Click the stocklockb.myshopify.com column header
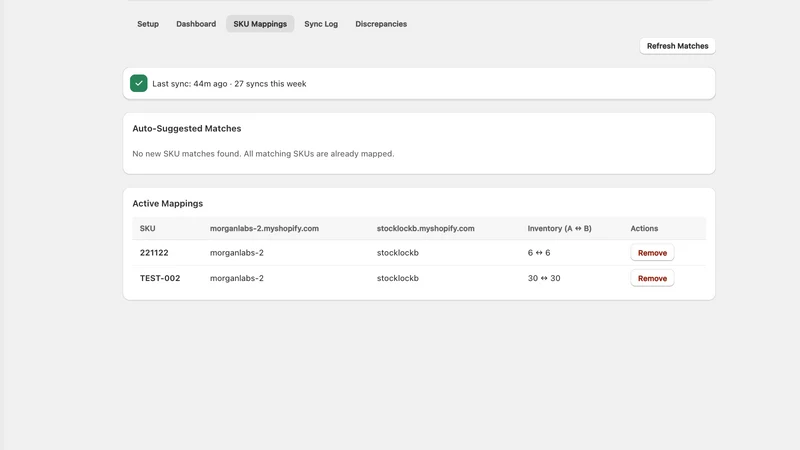The image size is (800, 450). pos(426,229)
